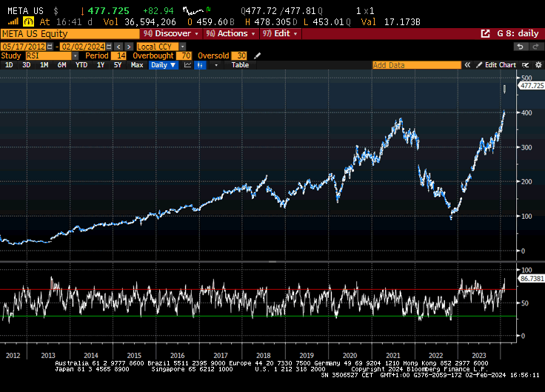The height and width of the screenshot is (392, 545).
Task: Click the last price label 477.725
Action: [x=532, y=86]
